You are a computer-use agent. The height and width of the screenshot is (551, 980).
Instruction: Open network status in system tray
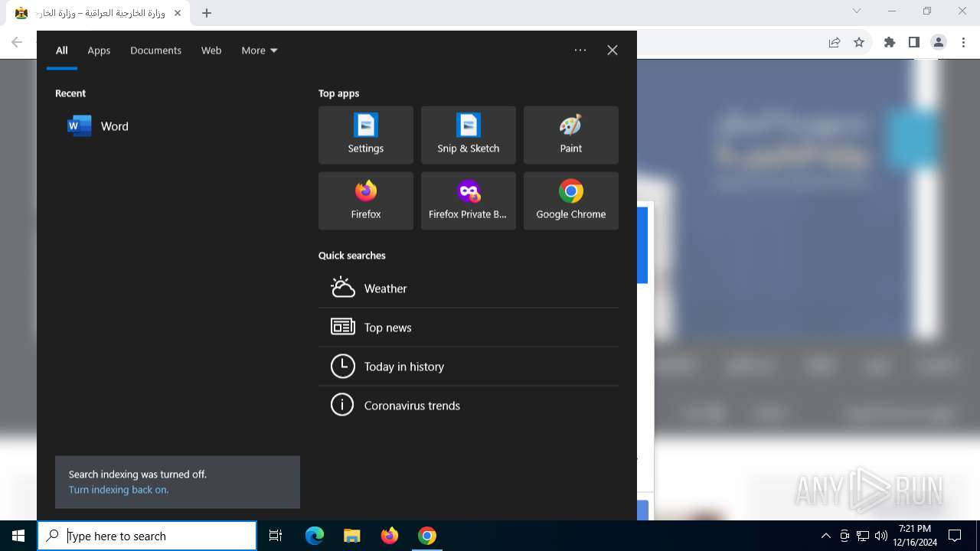[863, 536]
